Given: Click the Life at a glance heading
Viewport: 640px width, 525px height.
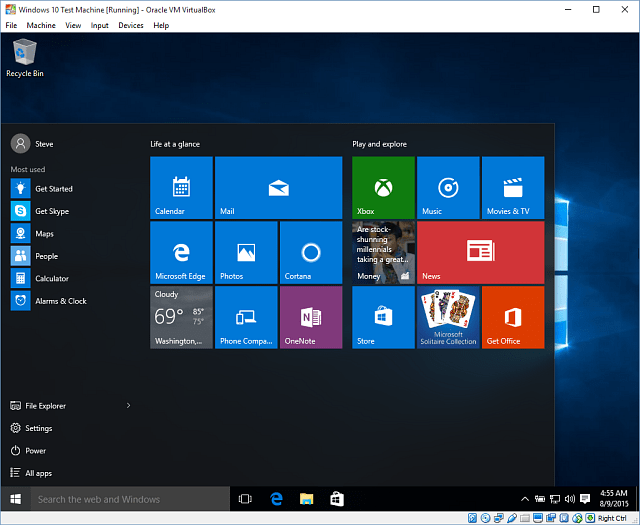Looking at the screenshot, I should coord(175,144).
